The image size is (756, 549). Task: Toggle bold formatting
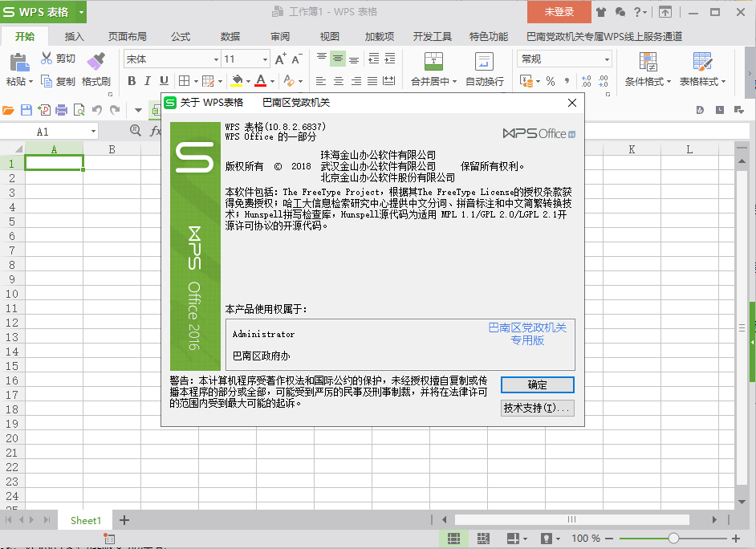pyautogui.click(x=132, y=81)
